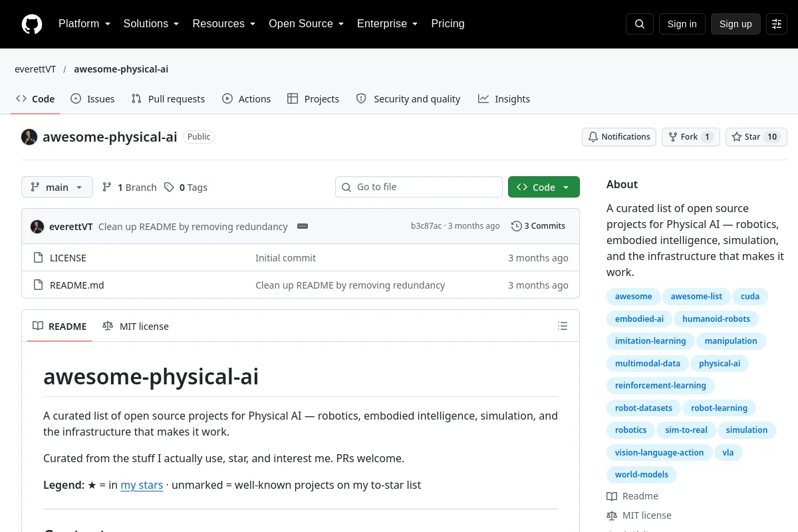
Task: Open README outline list icon
Action: click(x=563, y=326)
